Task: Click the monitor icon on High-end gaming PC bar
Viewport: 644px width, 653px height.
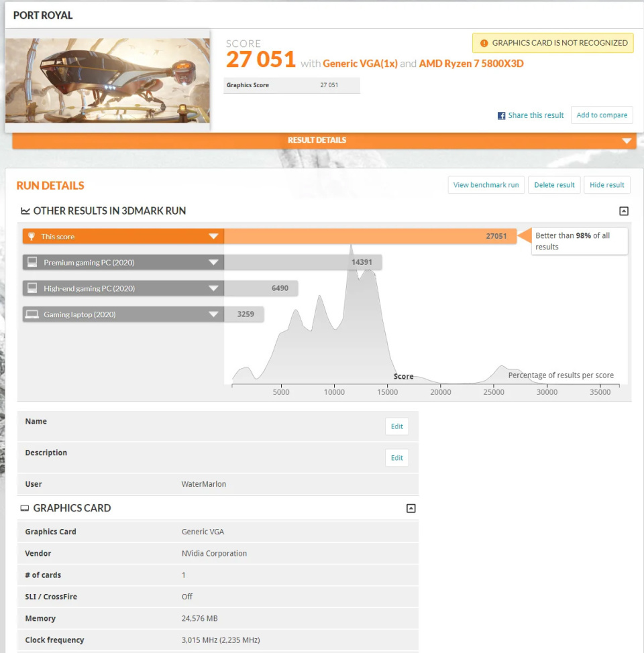Action: tap(33, 288)
